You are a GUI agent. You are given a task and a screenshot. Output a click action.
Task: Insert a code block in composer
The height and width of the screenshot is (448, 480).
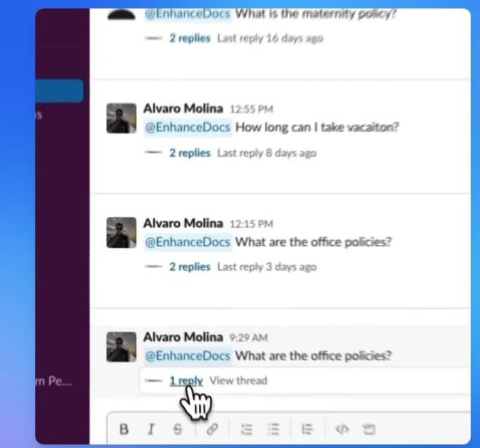tap(369, 429)
